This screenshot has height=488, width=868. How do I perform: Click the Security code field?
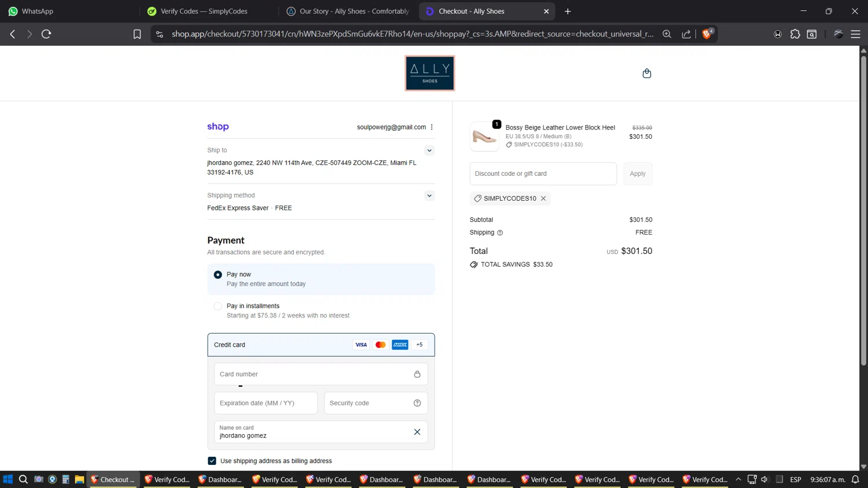[x=376, y=403]
